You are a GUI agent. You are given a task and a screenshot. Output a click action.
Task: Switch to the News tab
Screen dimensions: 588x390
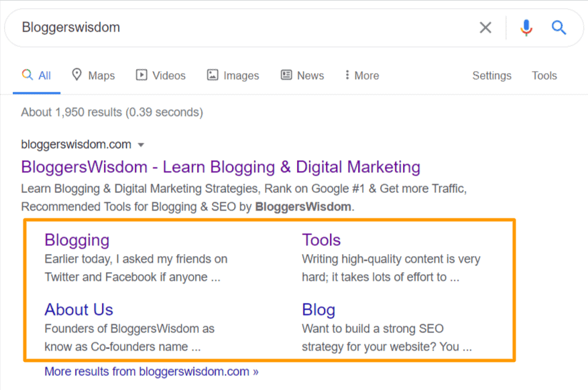point(302,75)
